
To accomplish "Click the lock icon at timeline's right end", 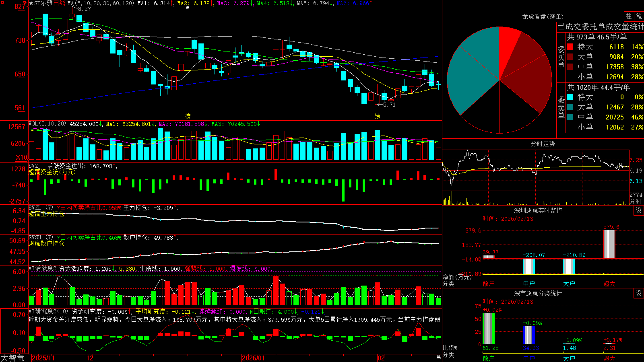I will (438, 357).
